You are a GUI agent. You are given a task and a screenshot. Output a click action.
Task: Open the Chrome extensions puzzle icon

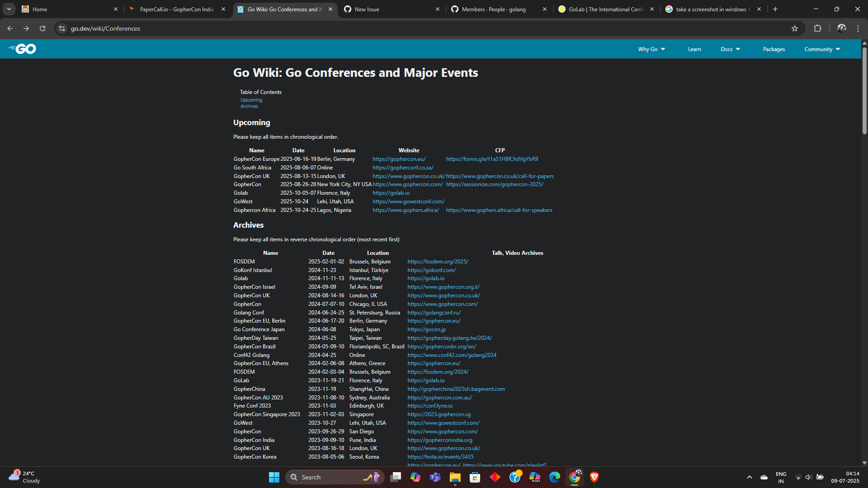click(817, 28)
